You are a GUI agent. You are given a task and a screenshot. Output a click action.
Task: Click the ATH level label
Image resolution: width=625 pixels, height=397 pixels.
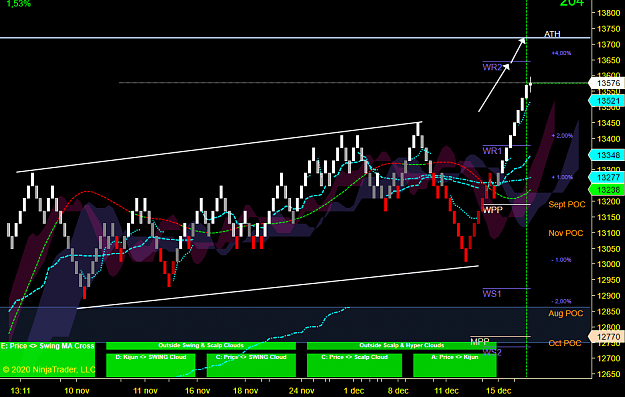552,34
